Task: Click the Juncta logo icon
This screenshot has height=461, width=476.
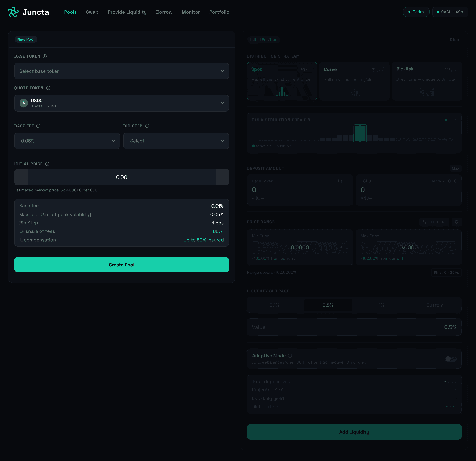Action: point(13,12)
